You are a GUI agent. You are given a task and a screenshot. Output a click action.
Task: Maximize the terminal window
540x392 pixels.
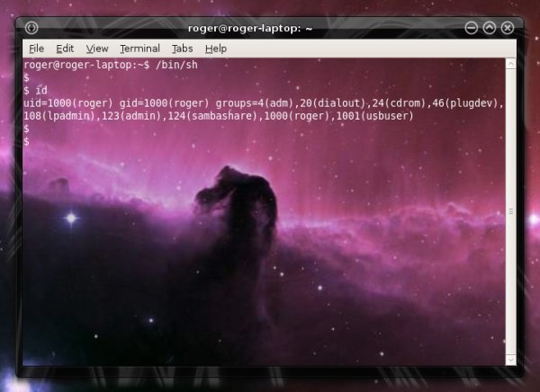pyautogui.click(x=490, y=28)
